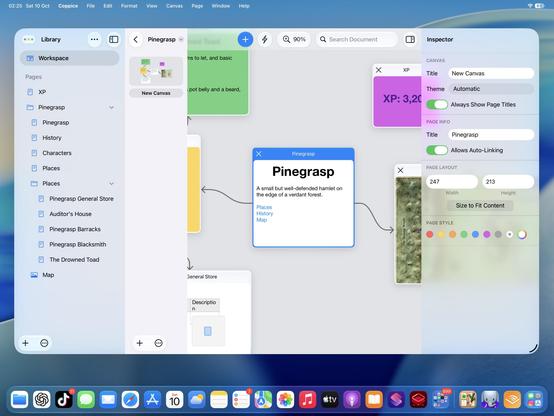The image size is (554, 416).
Task: Toggle the Inspector panel icon in toolbar
Action: pos(410,39)
